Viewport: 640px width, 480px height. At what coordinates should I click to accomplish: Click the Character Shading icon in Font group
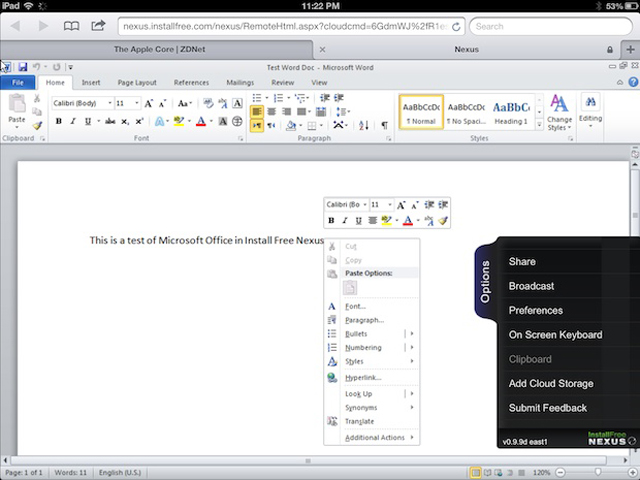(223, 121)
